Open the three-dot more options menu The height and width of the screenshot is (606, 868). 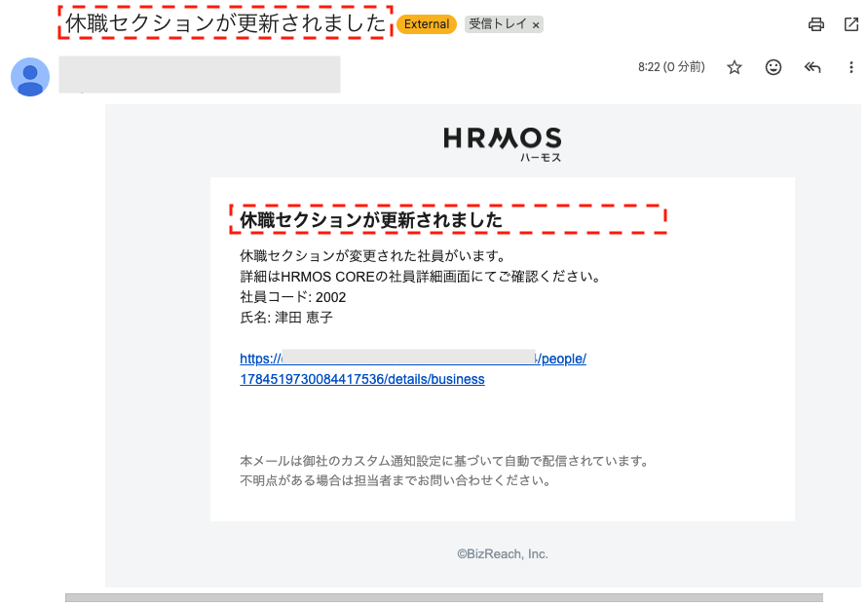pyautogui.click(x=850, y=67)
